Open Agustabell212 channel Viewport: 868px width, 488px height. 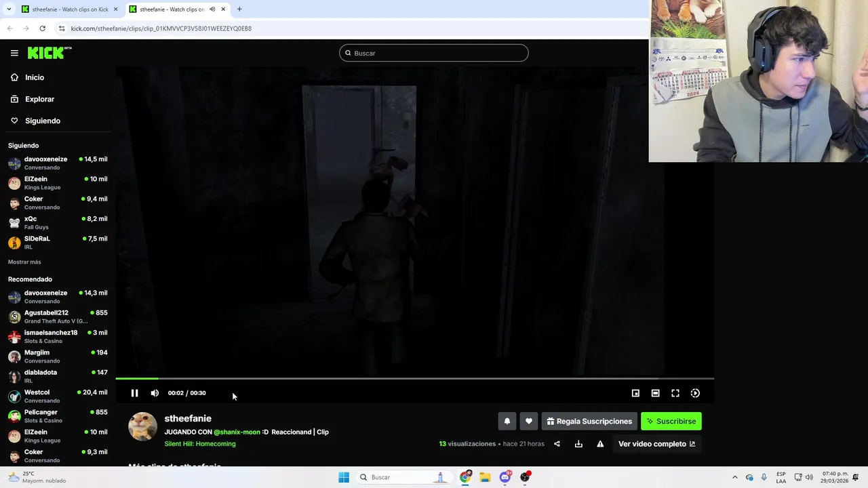(58, 317)
